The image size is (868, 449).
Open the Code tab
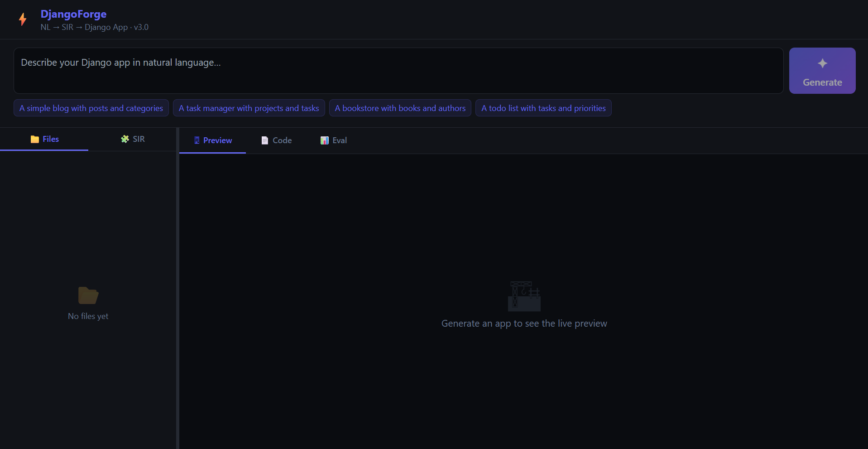pyautogui.click(x=276, y=140)
